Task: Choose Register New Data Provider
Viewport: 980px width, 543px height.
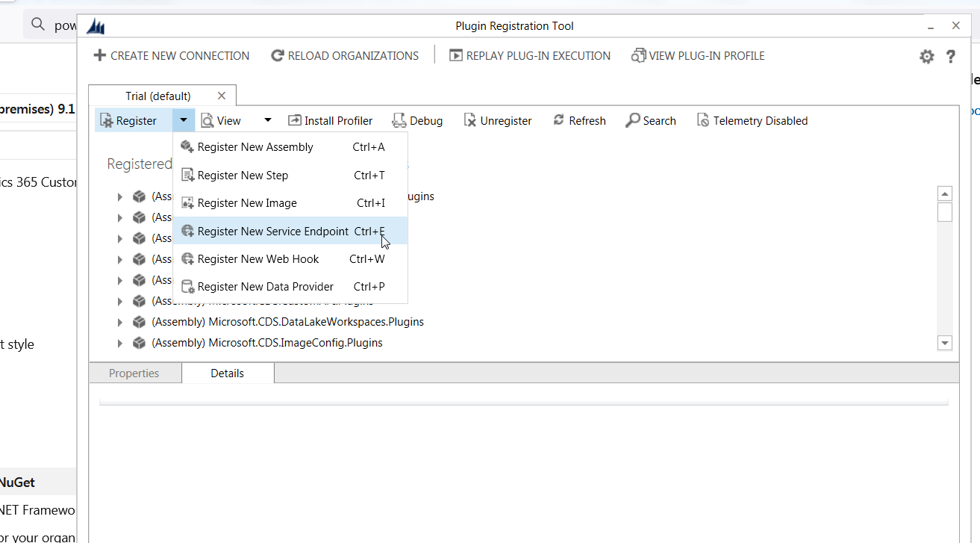Action: tap(290, 287)
